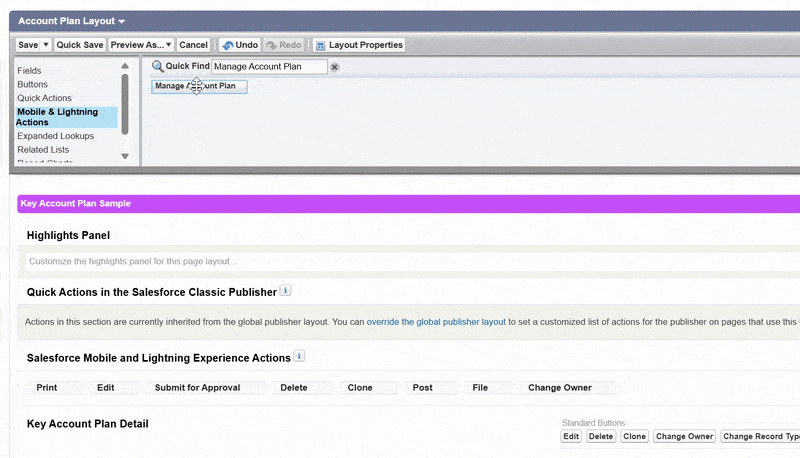Open the Save dropdown arrow
The image size is (800, 458).
point(46,45)
